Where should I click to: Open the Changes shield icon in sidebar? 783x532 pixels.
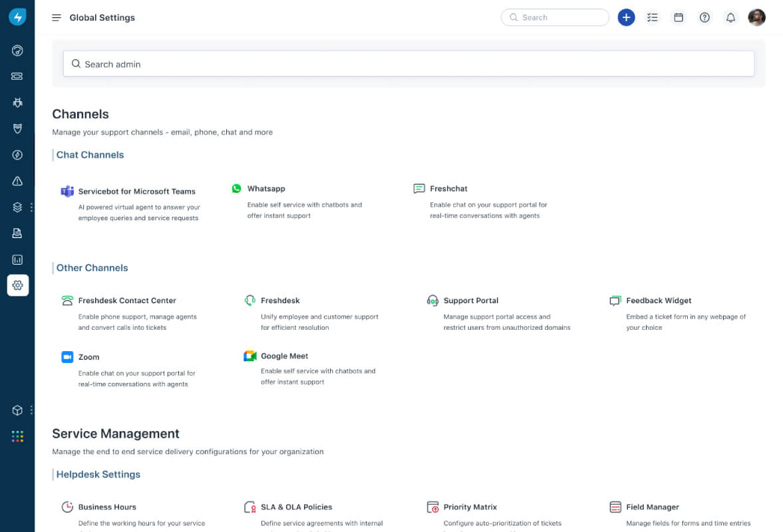click(17, 129)
